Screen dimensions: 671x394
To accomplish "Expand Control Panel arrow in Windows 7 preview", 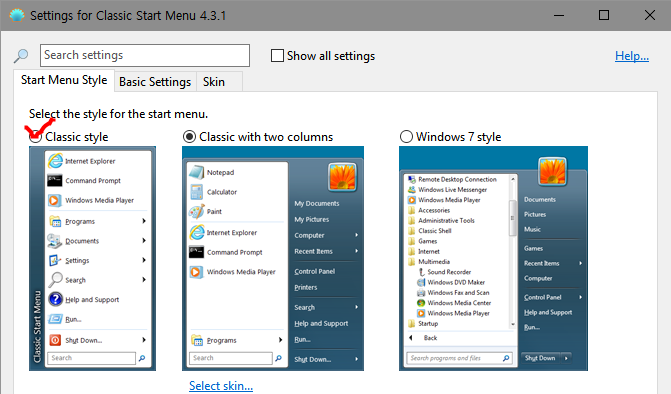I will coord(581,297).
